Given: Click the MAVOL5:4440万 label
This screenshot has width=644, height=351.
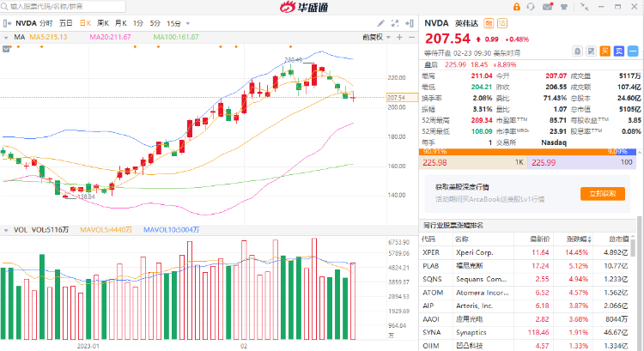Looking at the screenshot, I should (x=106, y=230).
